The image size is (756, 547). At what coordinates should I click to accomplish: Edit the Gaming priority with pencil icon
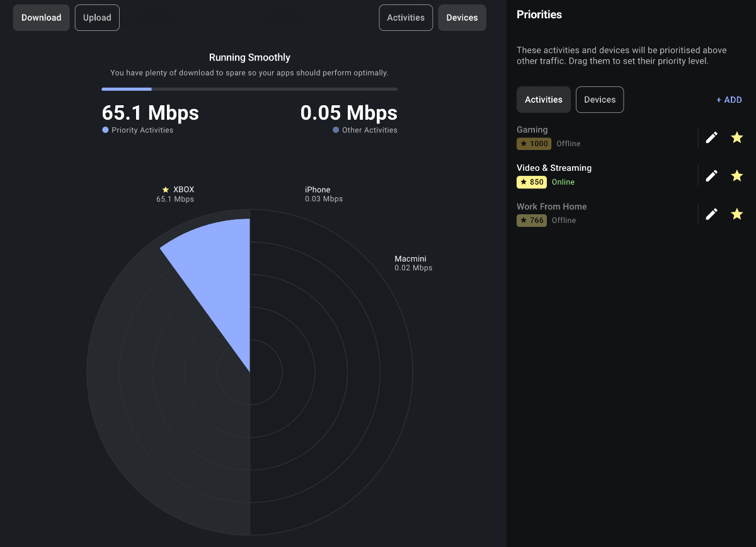pyautogui.click(x=711, y=137)
